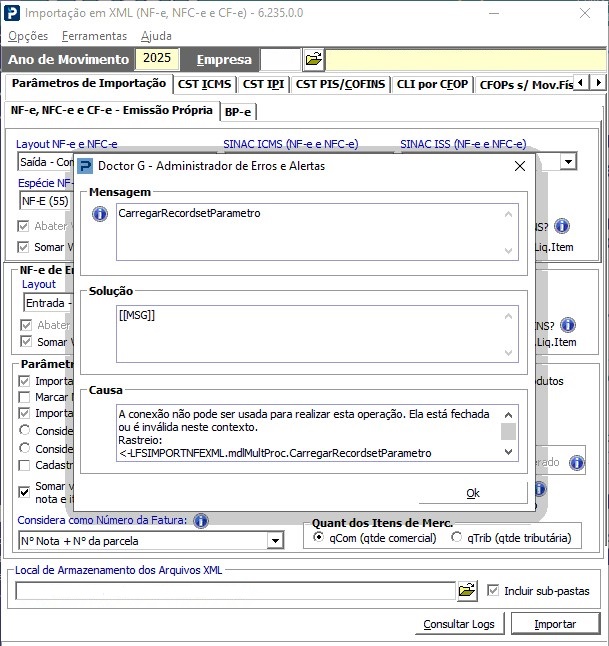Browse for XML storage folder icon
The width and height of the screenshot is (609, 646).
pos(467,591)
